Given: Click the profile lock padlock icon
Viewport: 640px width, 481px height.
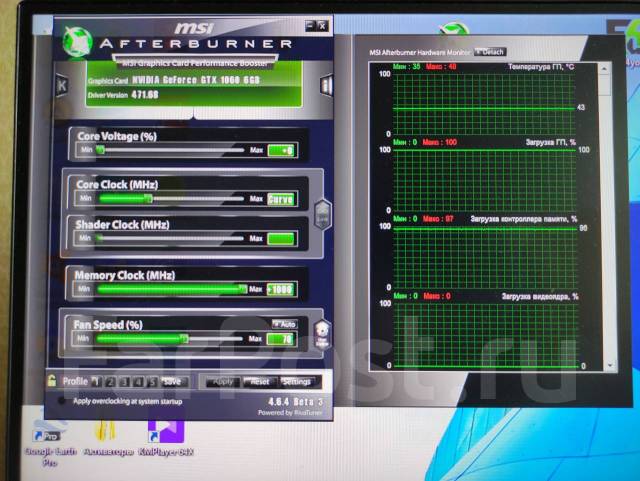Looking at the screenshot, I should pos(51,380).
